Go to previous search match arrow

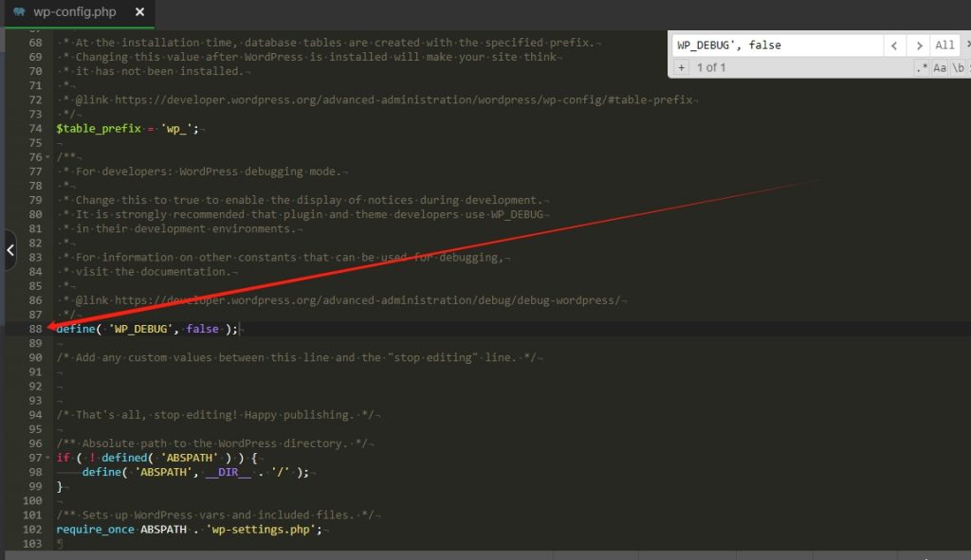tap(895, 45)
